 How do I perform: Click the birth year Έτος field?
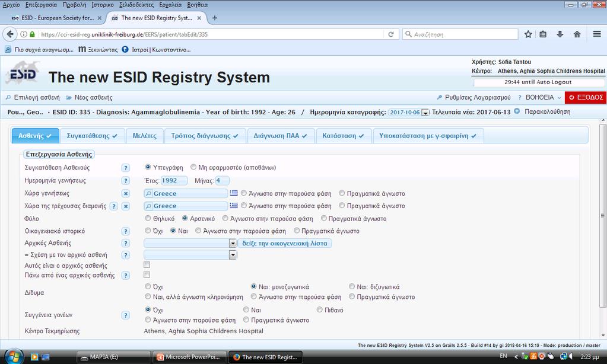174,180
